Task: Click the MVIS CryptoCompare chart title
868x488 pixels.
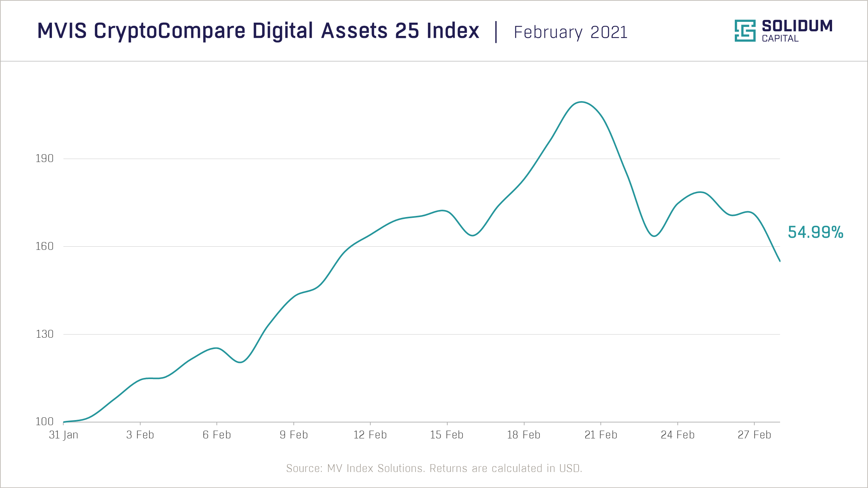Action: coord(258,31)
